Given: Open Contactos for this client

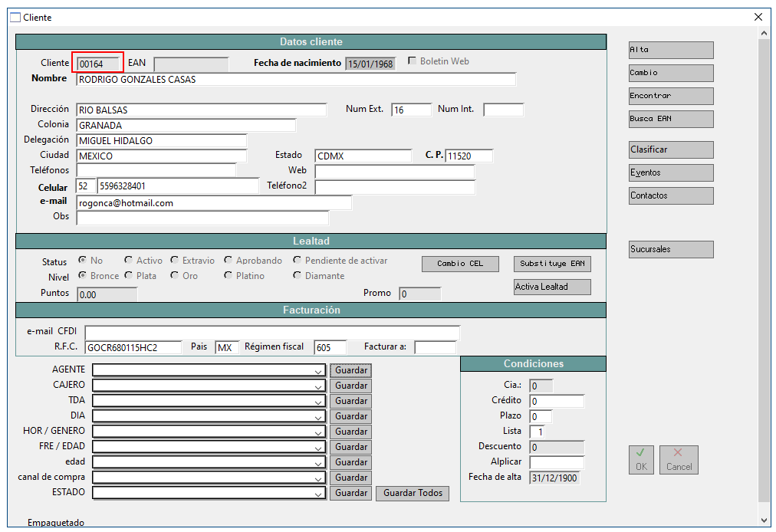Looking at the screenshot, I should (x=671, y=195).
